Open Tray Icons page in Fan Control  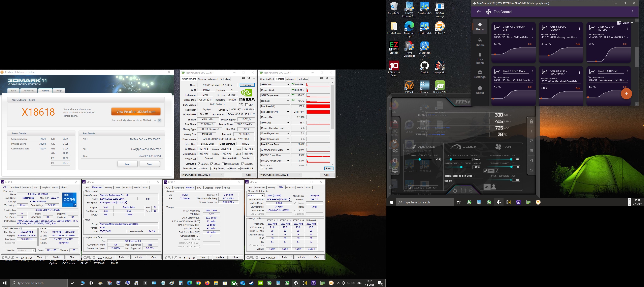480,58
